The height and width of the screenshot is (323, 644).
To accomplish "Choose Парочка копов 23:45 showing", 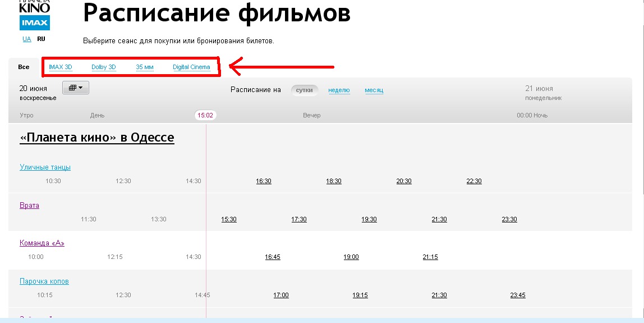I will coord(518,295).
